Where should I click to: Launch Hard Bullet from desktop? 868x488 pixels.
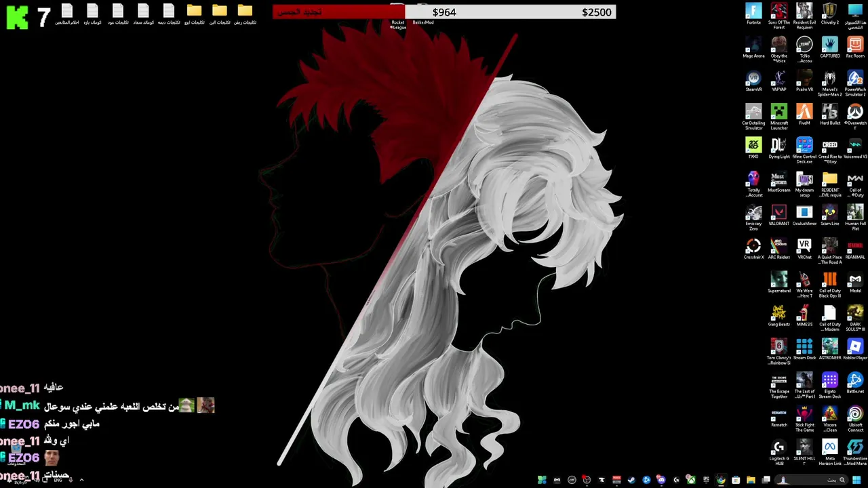(x=830, y=115)
